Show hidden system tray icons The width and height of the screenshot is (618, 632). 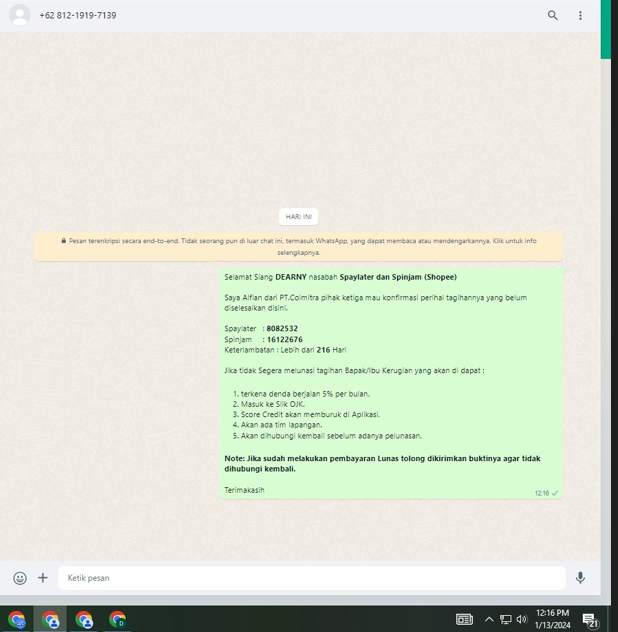click(489, 619)
